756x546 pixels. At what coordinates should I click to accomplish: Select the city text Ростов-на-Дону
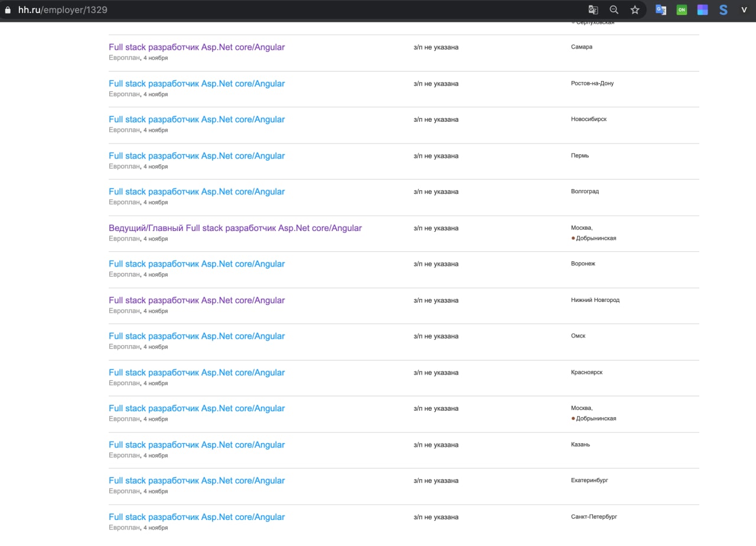click(592, 83)
